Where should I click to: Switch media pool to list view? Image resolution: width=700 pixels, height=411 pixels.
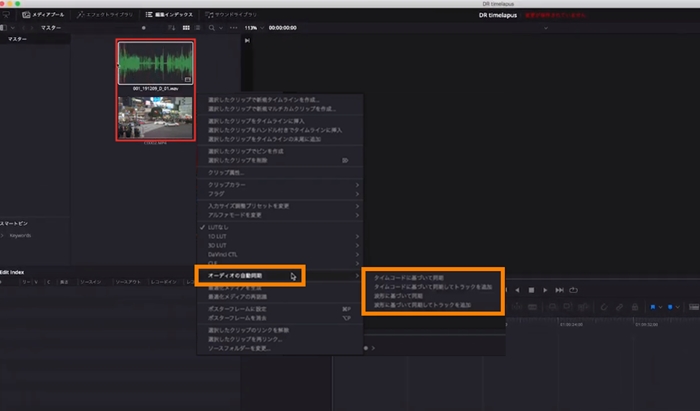pos(198,28)
